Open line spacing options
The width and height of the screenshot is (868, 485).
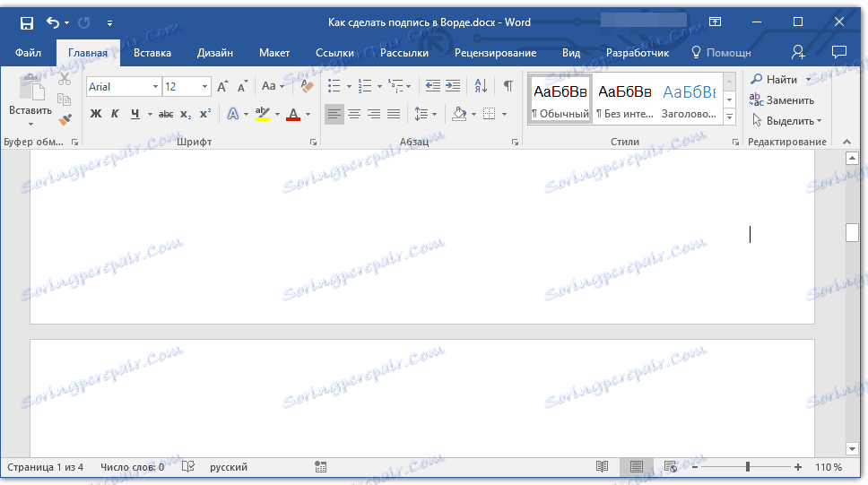coord(425,114)
